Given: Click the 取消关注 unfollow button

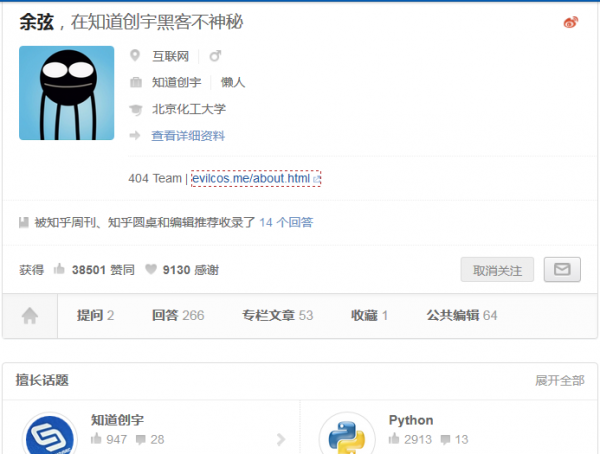Looking at the screenshot, I should coord(497,270).
